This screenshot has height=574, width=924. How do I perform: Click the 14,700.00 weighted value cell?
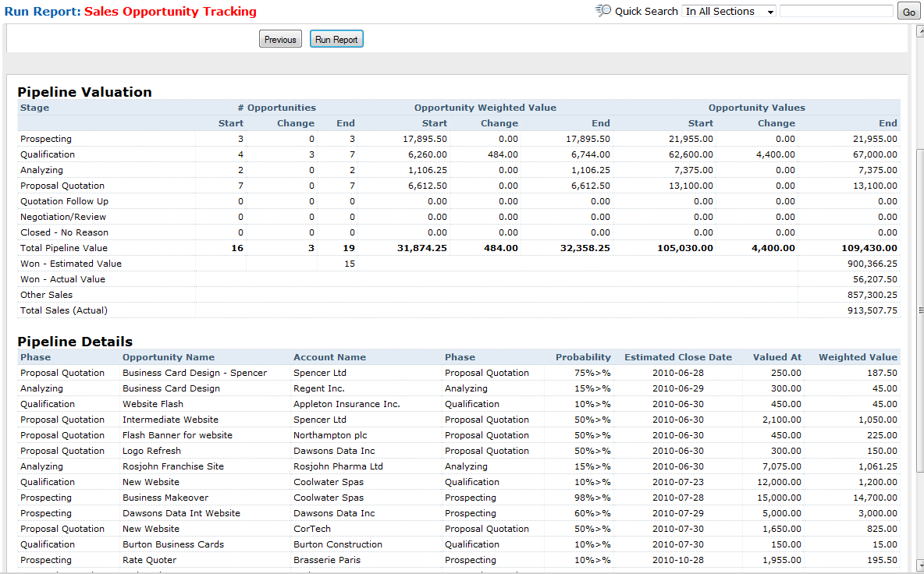point(875,498)
